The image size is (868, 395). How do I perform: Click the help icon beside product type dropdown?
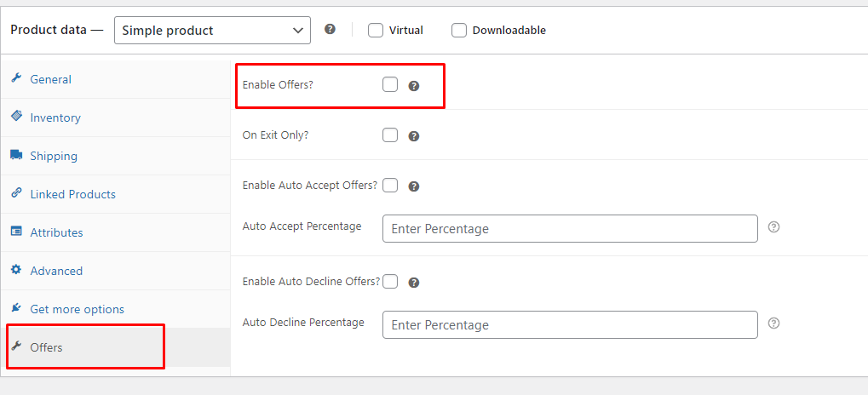click(330, 29)
